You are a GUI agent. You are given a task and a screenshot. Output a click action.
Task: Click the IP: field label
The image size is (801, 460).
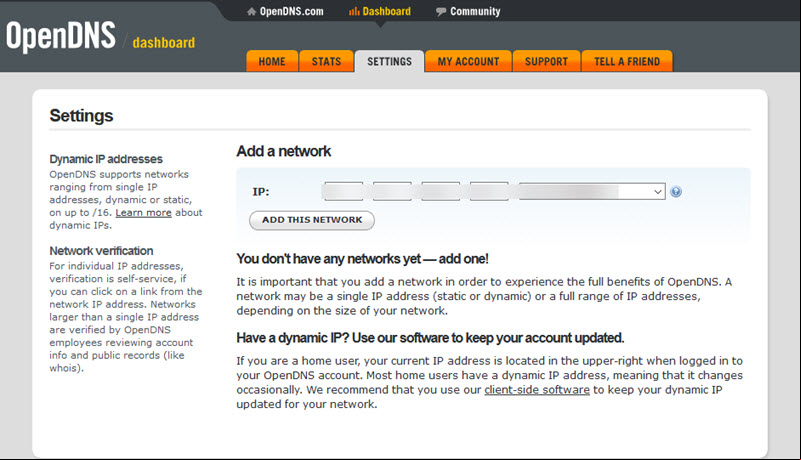[261, 192]
